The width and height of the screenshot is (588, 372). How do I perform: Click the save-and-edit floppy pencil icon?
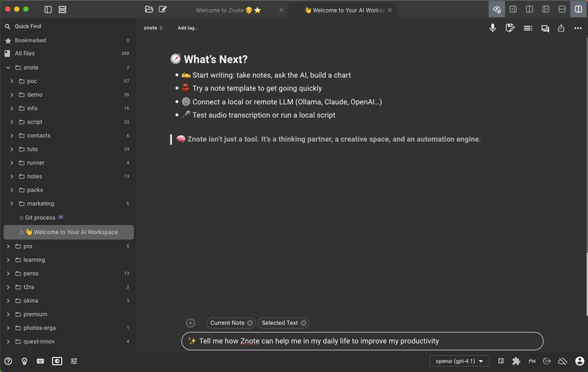tap(509, 28)
